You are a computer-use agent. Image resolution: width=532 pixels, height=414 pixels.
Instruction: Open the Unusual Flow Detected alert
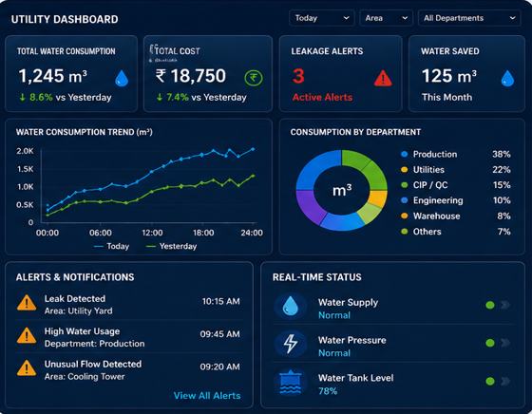pos(128,370)
